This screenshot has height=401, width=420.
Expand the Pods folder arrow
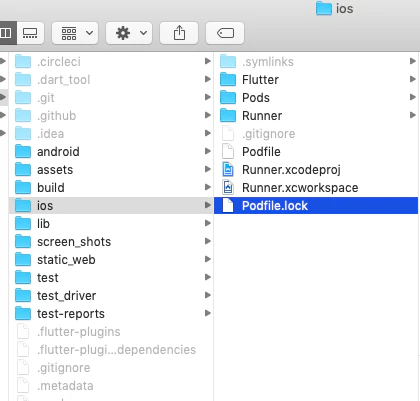[x=413, y=97]
